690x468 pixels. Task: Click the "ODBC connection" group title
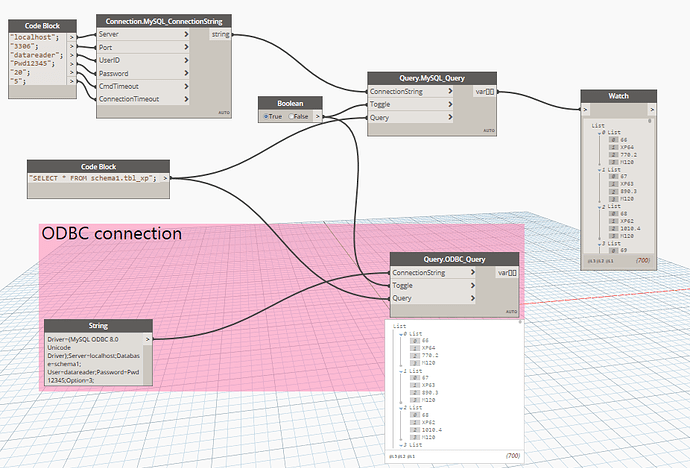pos(112,233)
